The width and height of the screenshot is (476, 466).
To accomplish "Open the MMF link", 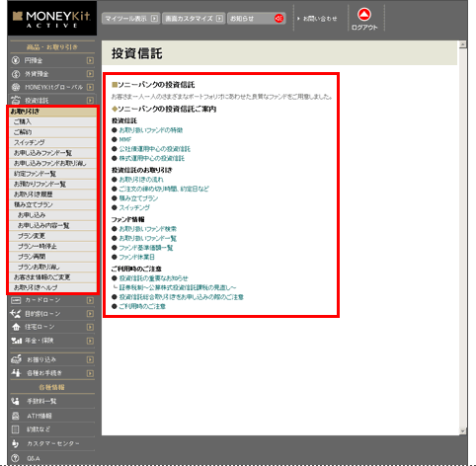I will tap(125, 139).
